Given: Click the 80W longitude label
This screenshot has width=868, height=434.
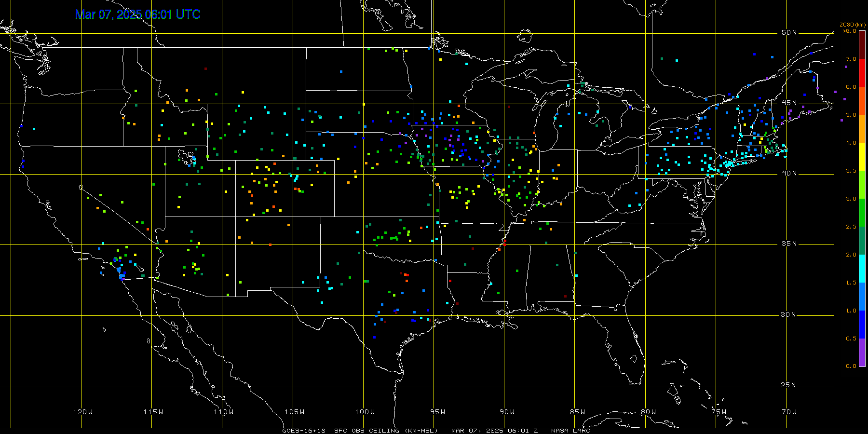Looking at the screenshot, I should [649, 412].
